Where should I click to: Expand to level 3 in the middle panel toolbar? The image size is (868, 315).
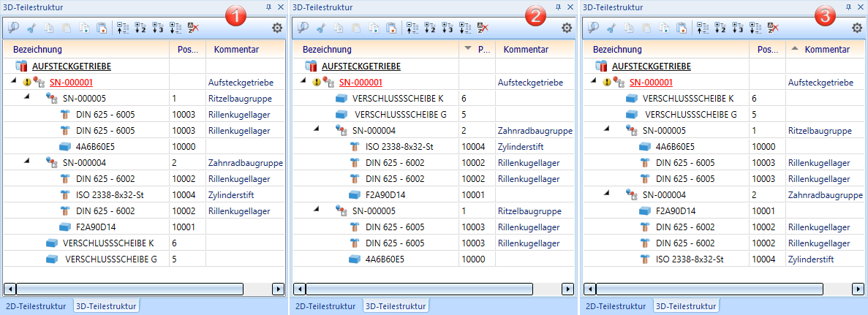[x=447, y=28]
